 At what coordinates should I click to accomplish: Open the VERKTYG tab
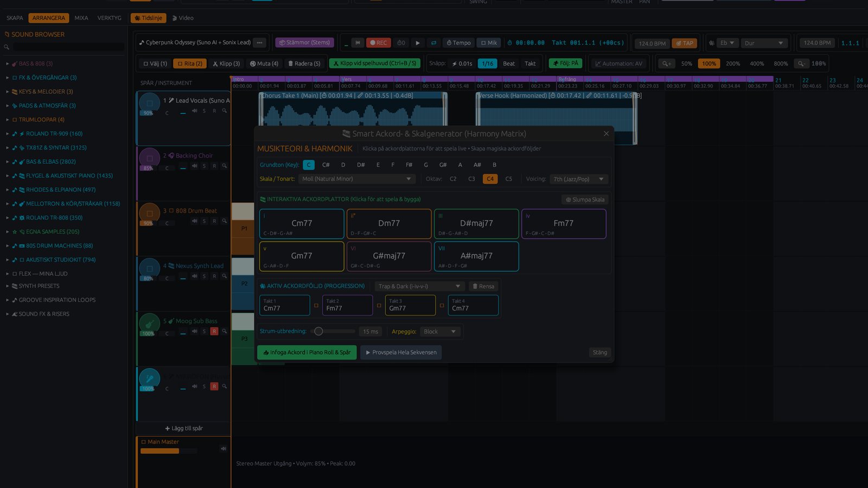coord(110,18)
